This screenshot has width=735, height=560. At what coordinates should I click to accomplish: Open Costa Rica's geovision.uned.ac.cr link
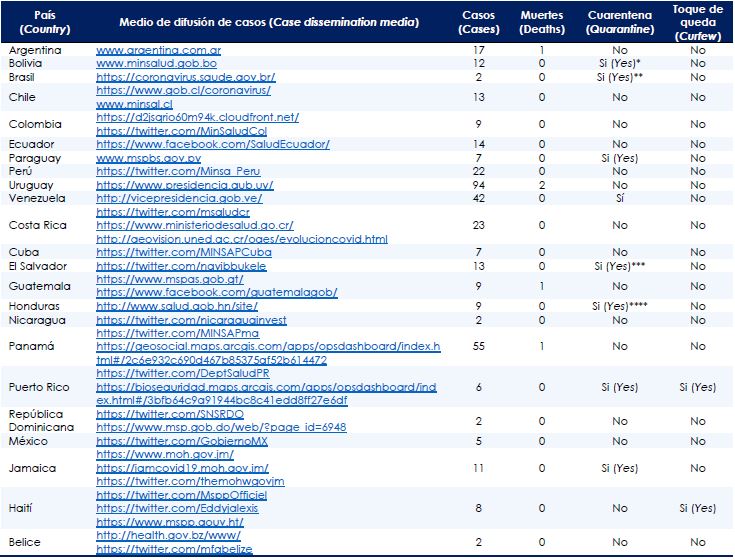pyautogui.click(x=241, y=239)
